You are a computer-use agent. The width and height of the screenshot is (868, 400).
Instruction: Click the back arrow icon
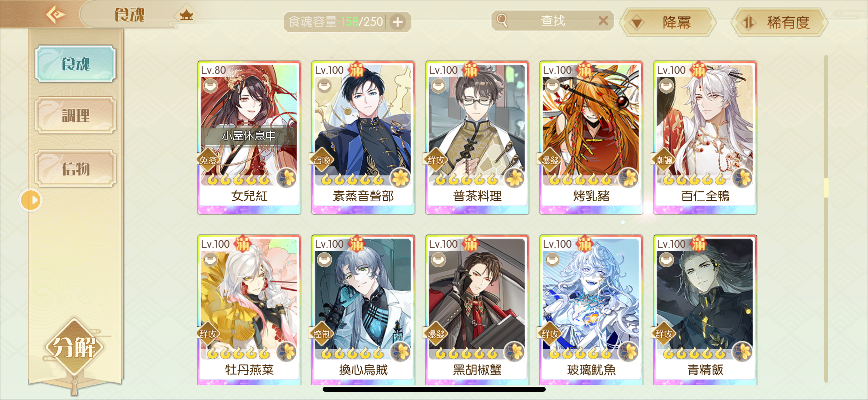(x=55, y=15)
